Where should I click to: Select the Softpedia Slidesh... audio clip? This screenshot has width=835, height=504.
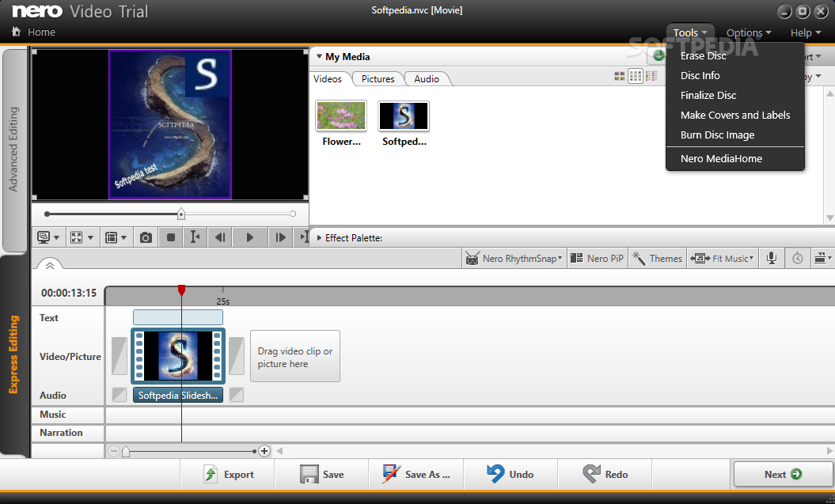coord(178,396)
